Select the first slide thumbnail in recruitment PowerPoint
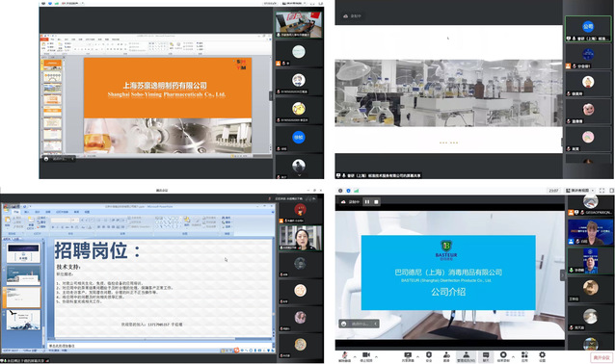615x364 pixels. pos(23,253)
